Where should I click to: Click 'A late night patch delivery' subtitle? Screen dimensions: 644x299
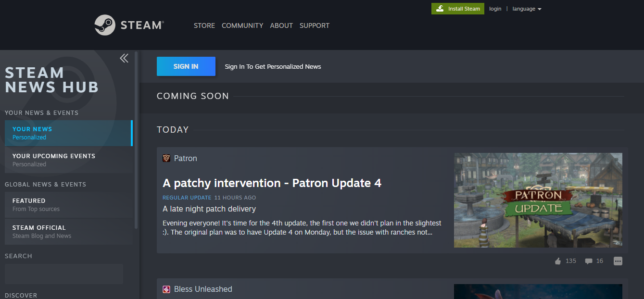[x=209, y=209]
